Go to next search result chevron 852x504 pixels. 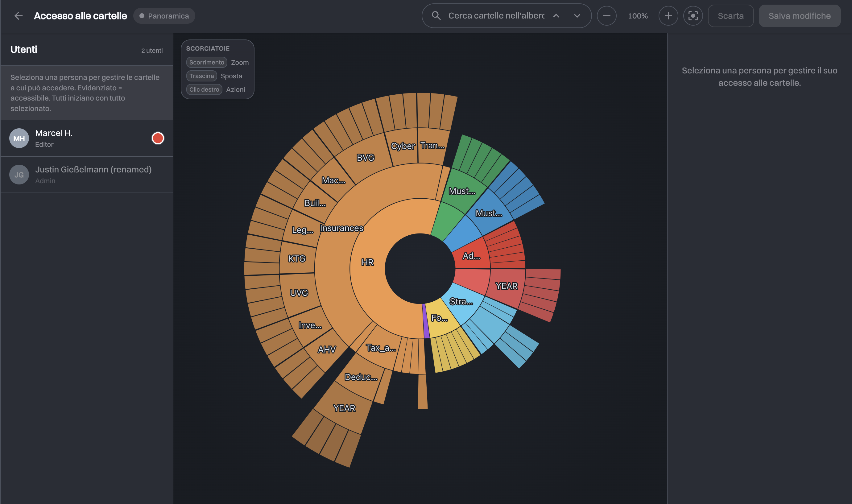tap(577, 16)
